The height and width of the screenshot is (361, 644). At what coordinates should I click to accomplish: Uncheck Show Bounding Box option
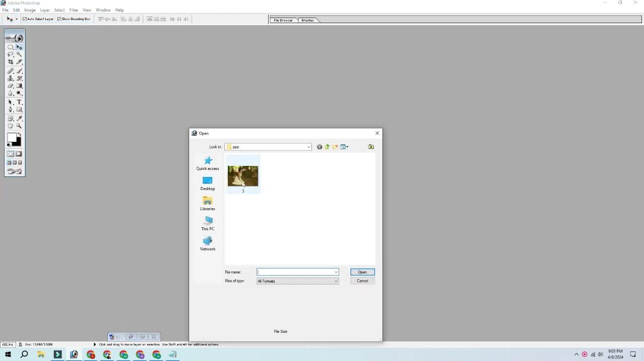pyautogui.click(x=59, y=19)
